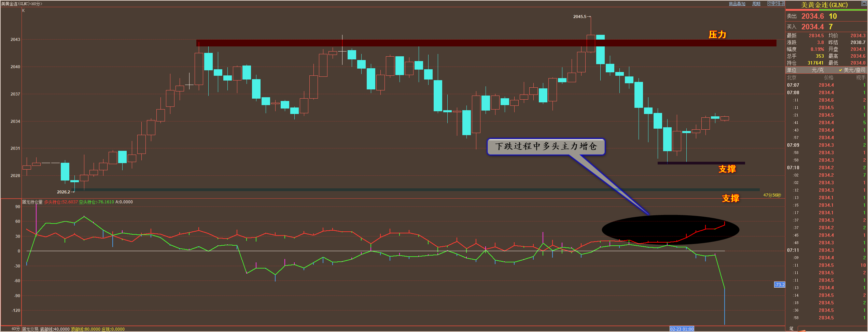This screenshot has width=868, height=332.
Task: Select the 笔 tick tab at bottom
Action: [791, 329]
